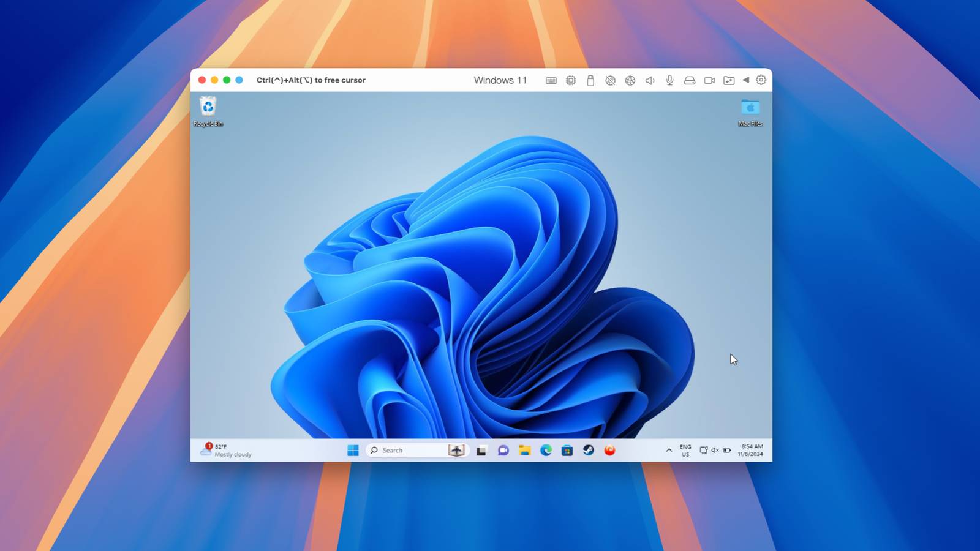Click the video camera icon

(x=710, y=80)
